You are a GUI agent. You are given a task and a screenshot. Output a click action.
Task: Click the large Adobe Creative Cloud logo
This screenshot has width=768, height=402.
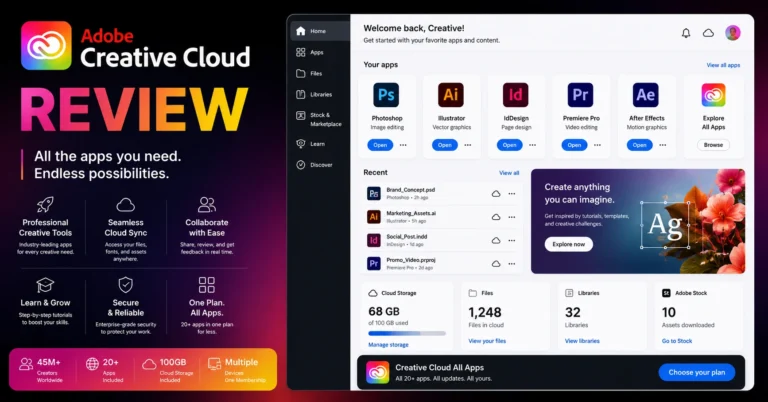46,46
